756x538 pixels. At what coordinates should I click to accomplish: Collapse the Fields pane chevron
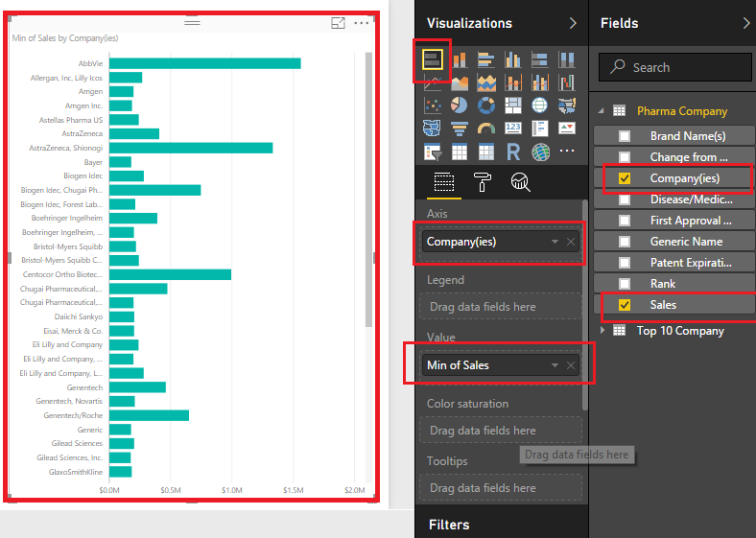(746, 23)
